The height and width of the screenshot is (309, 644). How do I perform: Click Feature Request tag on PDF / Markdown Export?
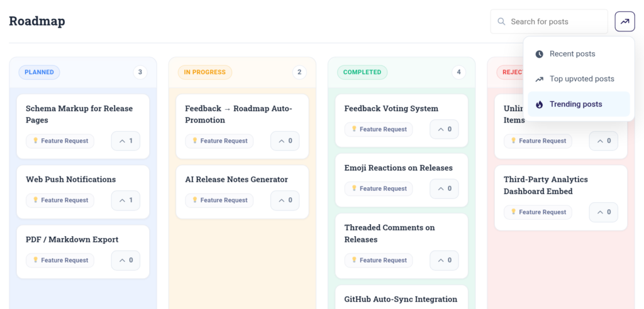[x=60, y=260]
